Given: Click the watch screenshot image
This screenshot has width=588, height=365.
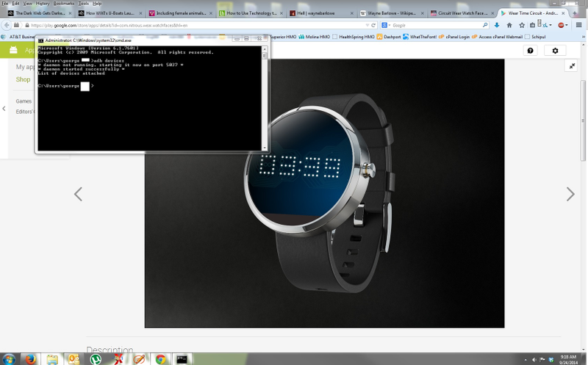Looking at the screenshot, I should point(324,193).
